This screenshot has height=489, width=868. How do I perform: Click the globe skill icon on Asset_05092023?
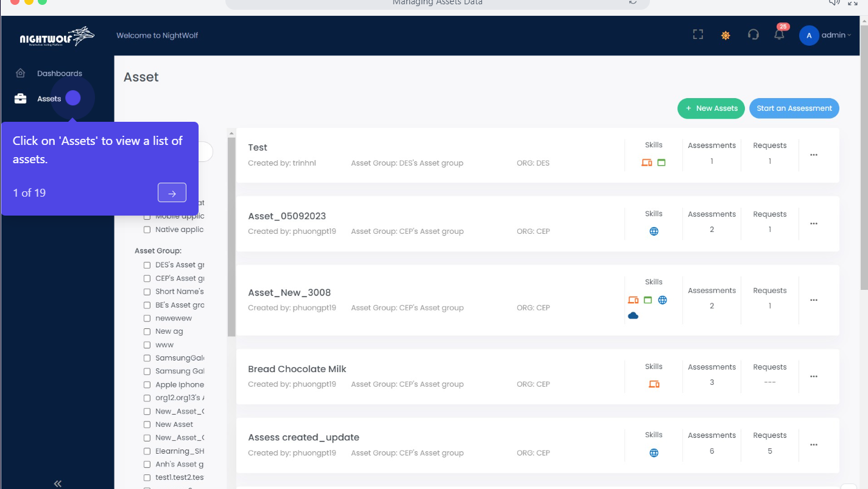pyautogui.click(x=654, y=231)
